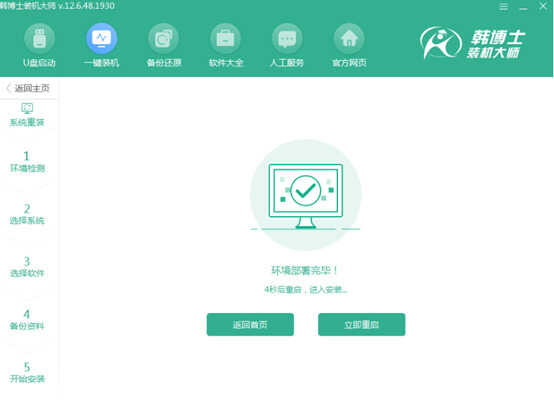Open the 备份还原 backup restore icon
554x400 pixels.
click(164, 39)
